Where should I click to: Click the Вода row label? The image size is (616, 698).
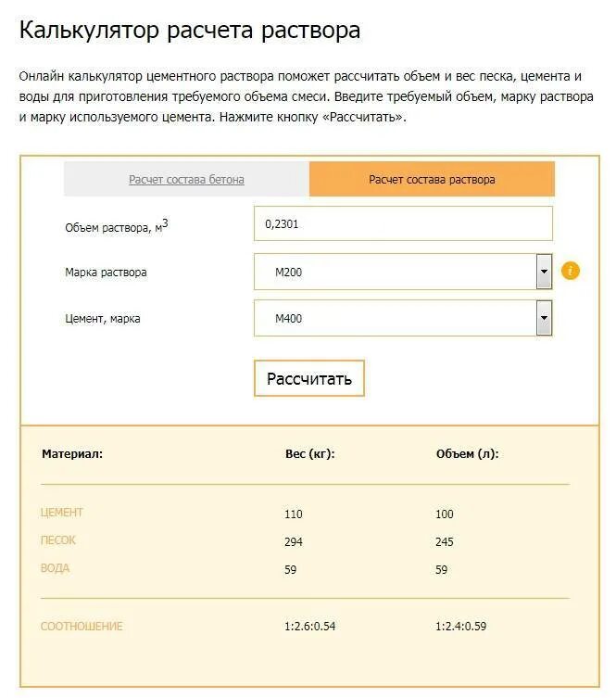tap(55, 568)
